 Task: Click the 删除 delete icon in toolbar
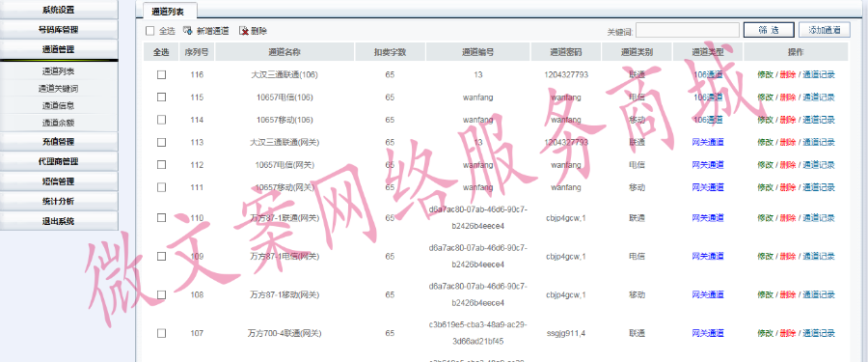244,31
